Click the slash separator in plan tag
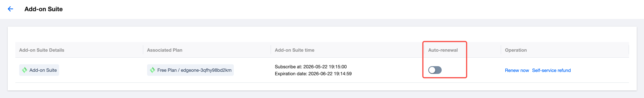This screenshot has width=644, height=98. (179, 70)
